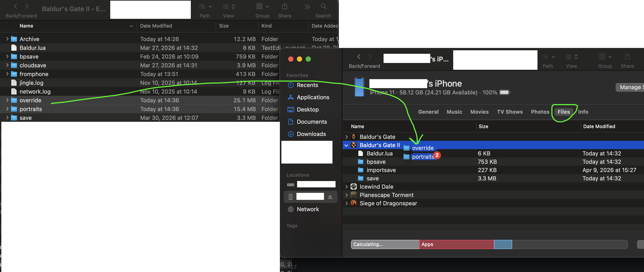This screenshot has height=272, width=644.
Task: Eject the iPhone from the sidebar
Action: [330, 197]
